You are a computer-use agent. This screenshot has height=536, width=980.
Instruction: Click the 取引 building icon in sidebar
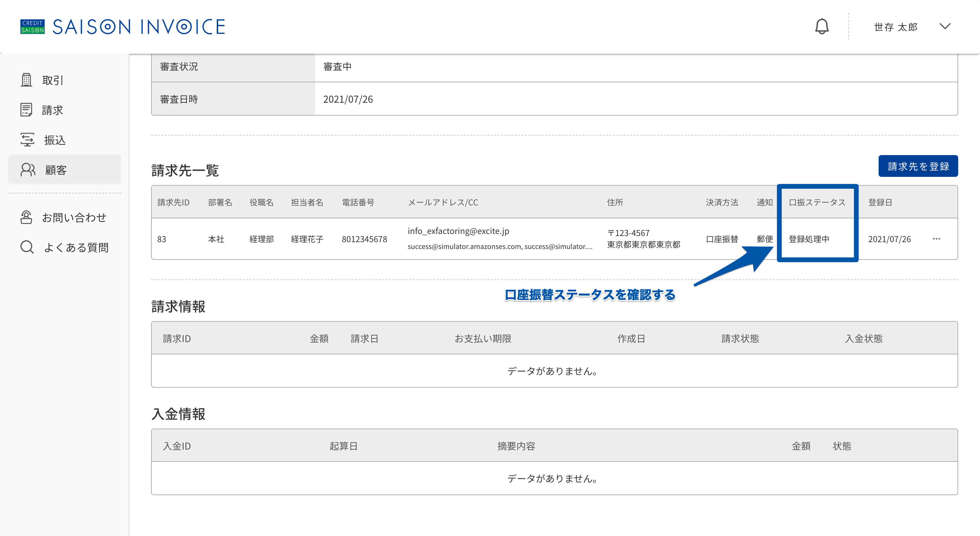[26, 80]
